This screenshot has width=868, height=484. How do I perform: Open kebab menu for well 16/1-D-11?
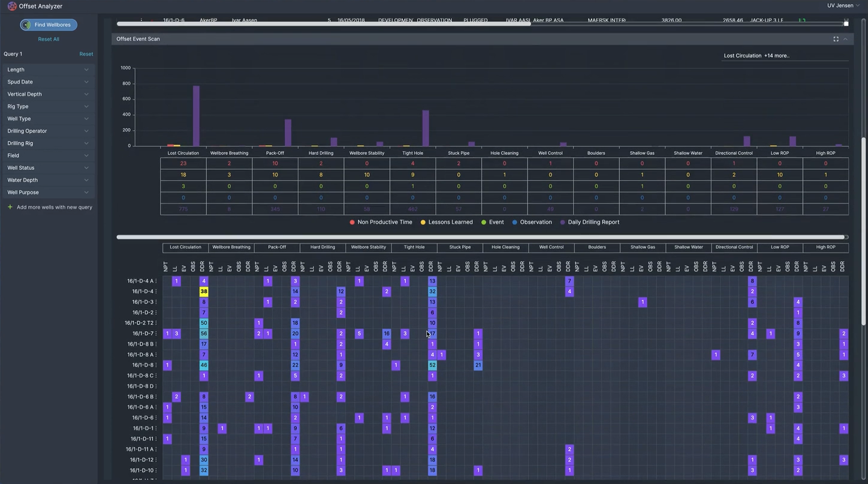(x=156, y=438)
